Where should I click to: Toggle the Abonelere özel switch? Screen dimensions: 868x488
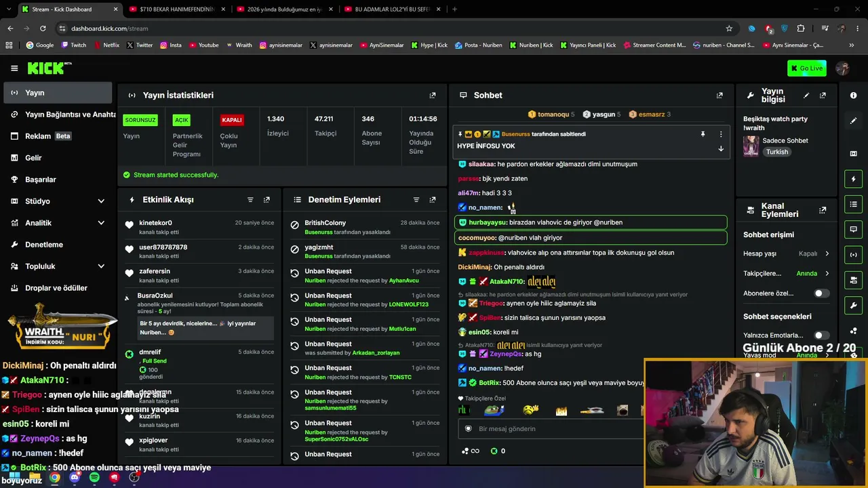(x=821, y=293)
